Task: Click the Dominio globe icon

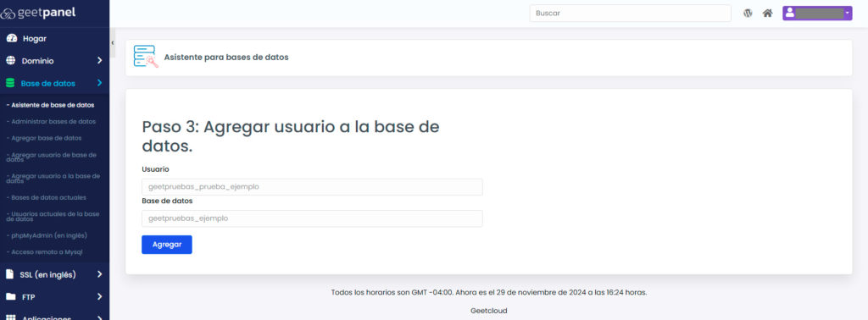Action: click(10, 61)
